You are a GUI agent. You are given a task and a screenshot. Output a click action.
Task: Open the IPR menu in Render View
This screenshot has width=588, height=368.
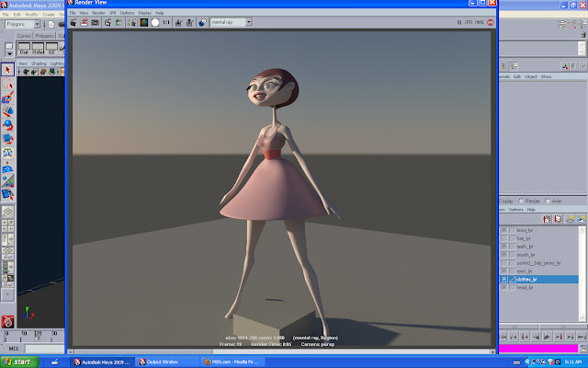112,13
